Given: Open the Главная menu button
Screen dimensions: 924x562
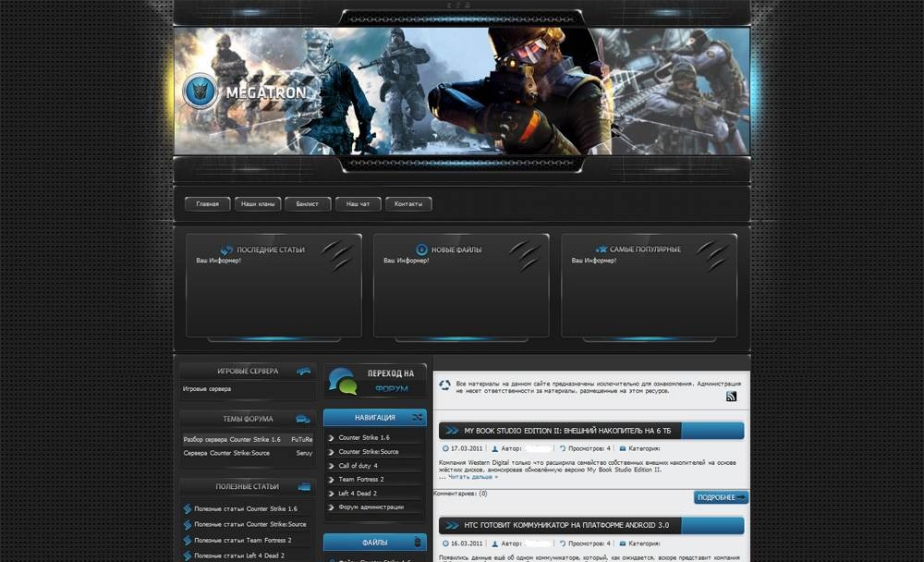Looking at the screenshot, I should [x=207, y=204].
